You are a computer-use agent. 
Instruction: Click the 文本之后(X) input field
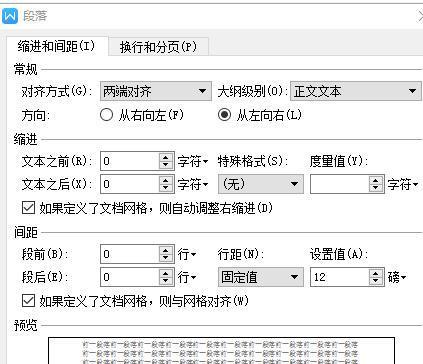point(130,184)
